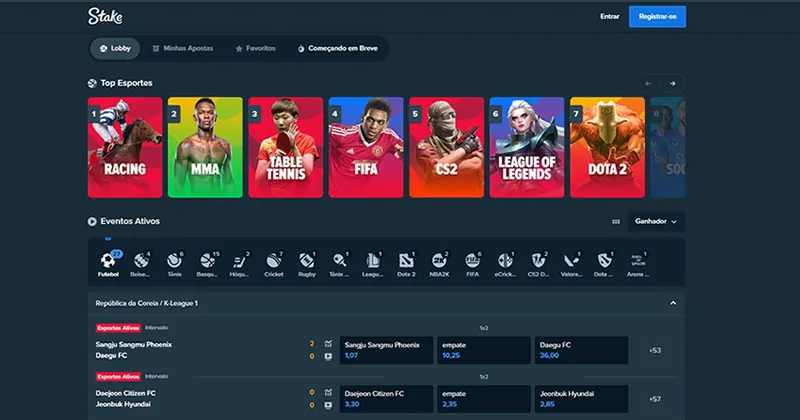
Task: Show +57 more markets for Daejeon match
Action: click(655, 399)
